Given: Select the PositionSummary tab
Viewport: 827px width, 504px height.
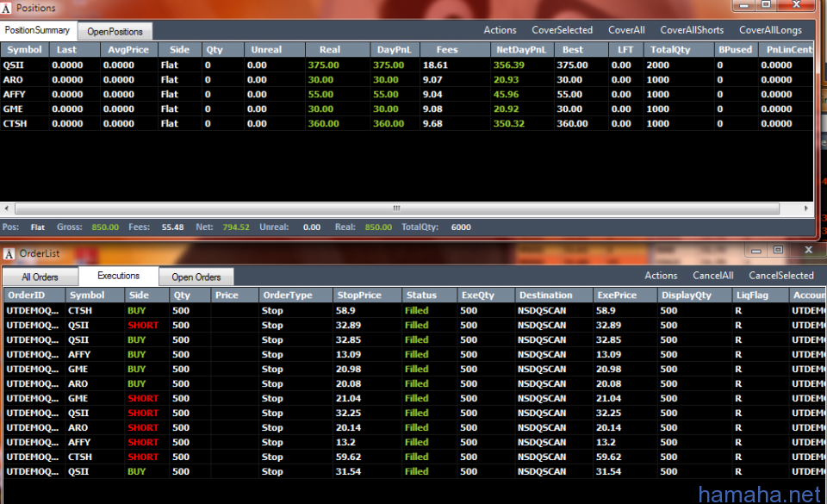Looking at the screenshot, I should [40, 30].
